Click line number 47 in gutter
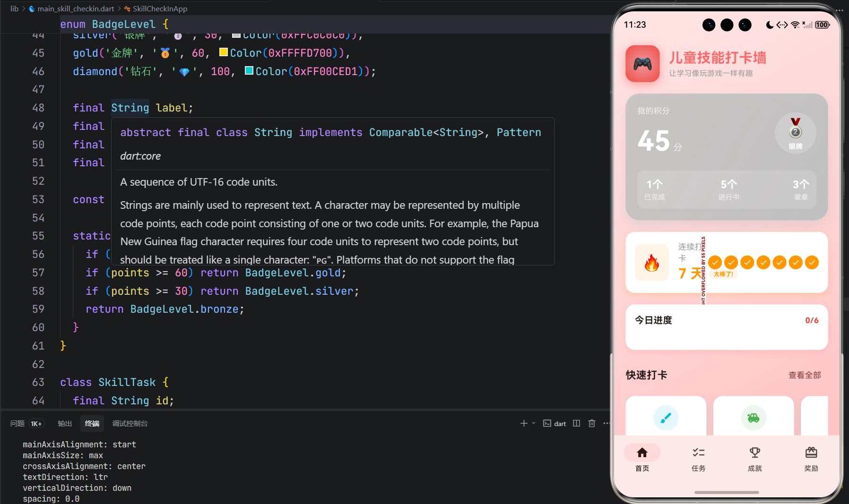This screenshot has width=849, height=504. coord(38,89)
